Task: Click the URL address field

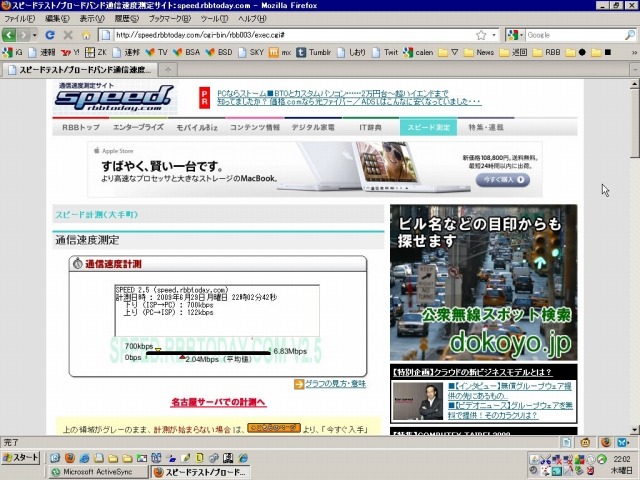Action: (294, 35)
